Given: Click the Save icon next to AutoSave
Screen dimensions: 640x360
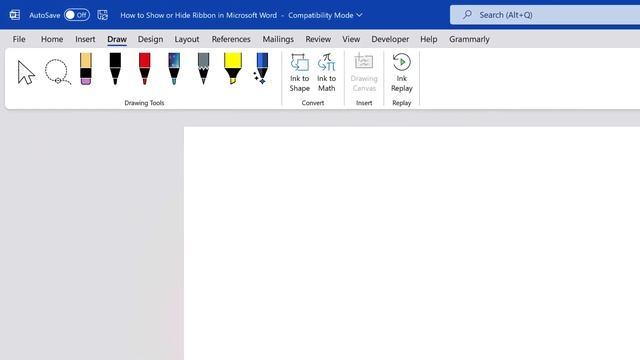Looking at the screenshot, I should [102, 15].
